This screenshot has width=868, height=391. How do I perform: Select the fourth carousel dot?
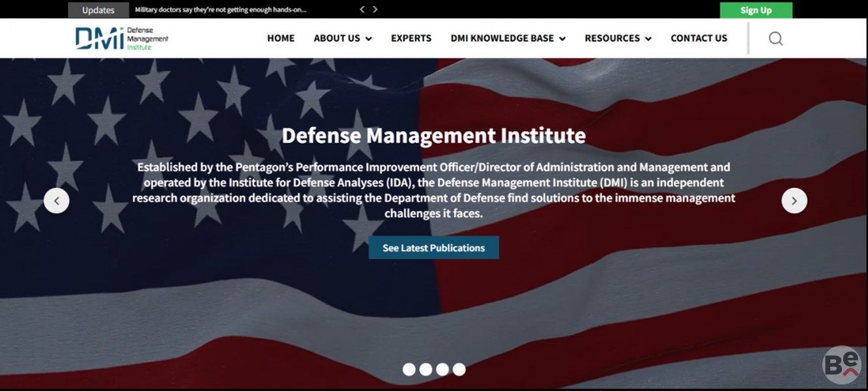coord(459,369)
